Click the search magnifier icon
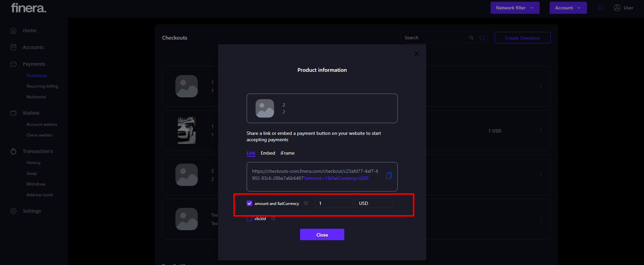Screen dimensions: 644x265 pos(472,38)
